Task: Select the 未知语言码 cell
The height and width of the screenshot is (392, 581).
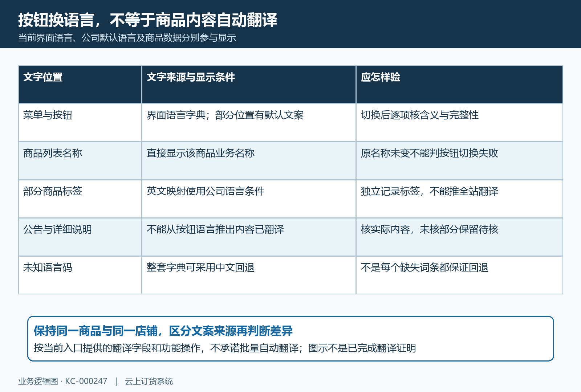Action: [x=80, y=275]
